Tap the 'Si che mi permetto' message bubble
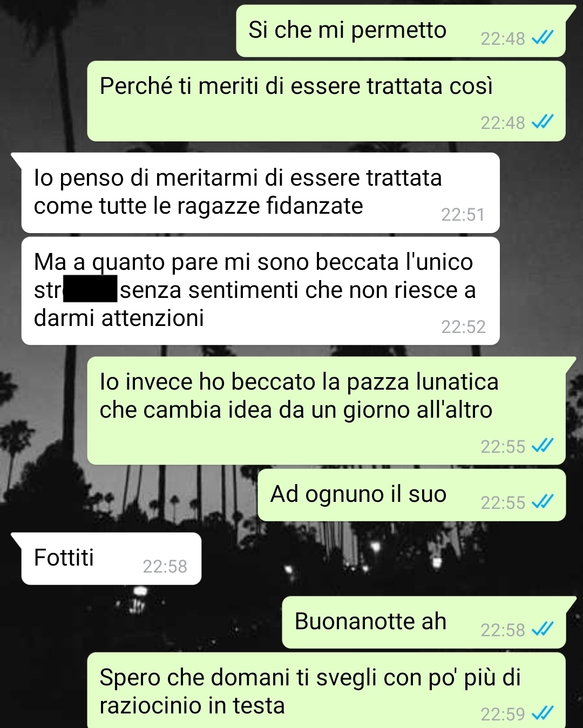The width and height of the screenshot is (583, 728). click(401, 31)
